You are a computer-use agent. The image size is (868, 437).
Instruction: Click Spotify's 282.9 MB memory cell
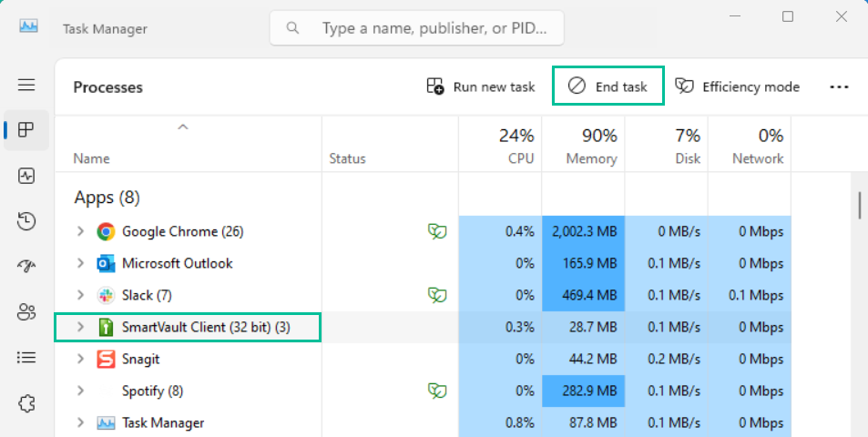click(x=584, y=391)
